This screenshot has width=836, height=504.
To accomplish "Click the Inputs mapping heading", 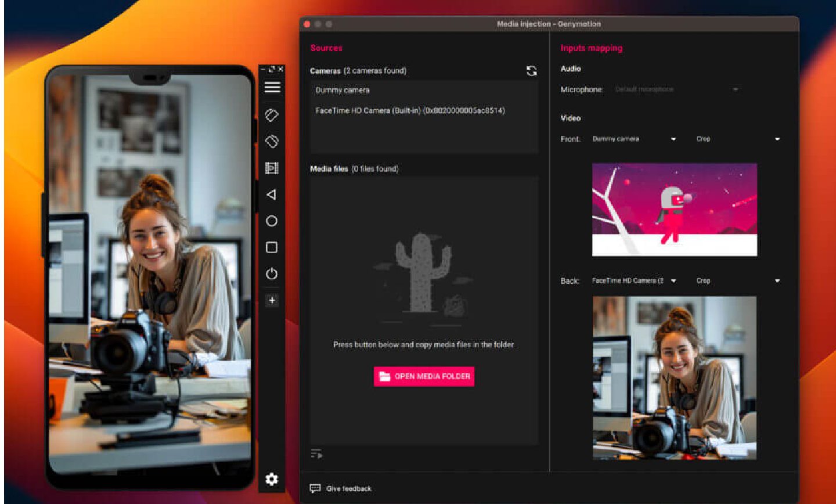I will [x=591, y=48].
